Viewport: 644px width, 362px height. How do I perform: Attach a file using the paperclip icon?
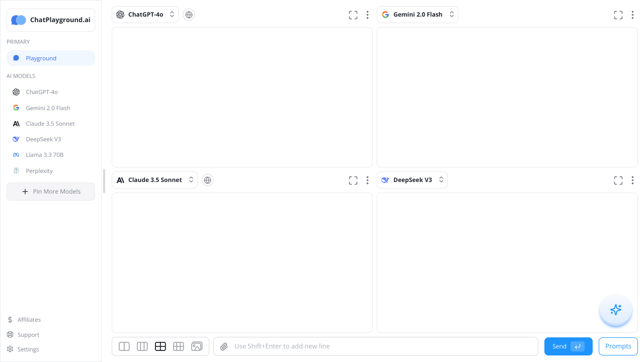(x=224, y=346)
